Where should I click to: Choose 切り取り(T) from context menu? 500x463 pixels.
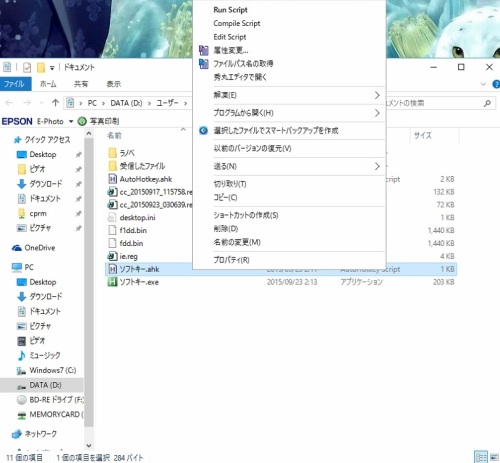tap(230, 184)
